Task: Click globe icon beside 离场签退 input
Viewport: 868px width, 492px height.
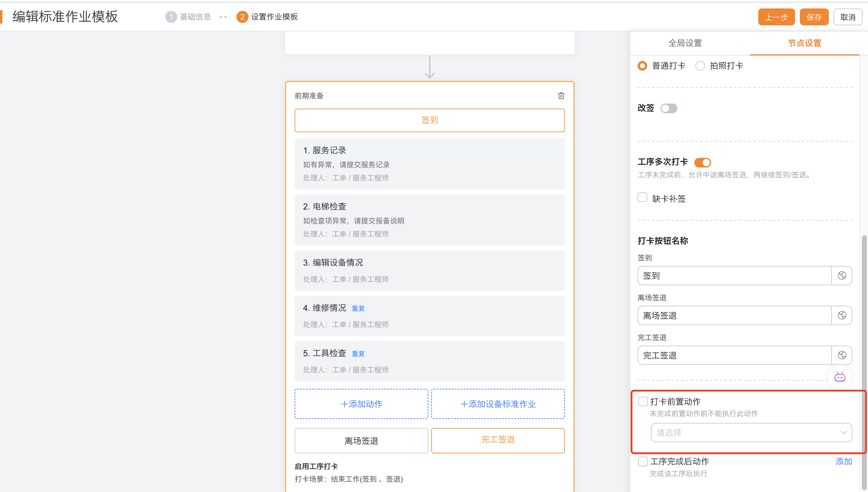Action: (842, 315)
